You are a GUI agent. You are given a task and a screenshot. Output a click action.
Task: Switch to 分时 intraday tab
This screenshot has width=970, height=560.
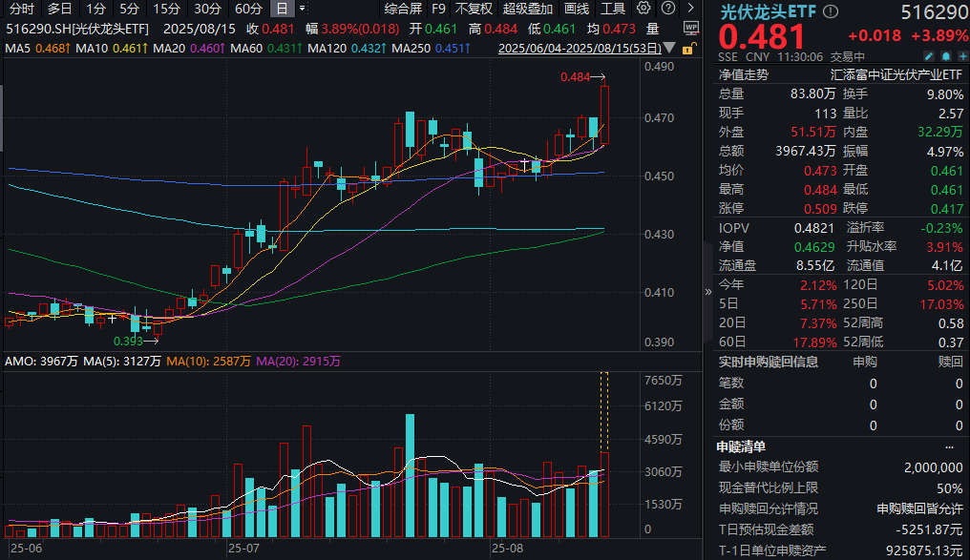click(22, 9)
